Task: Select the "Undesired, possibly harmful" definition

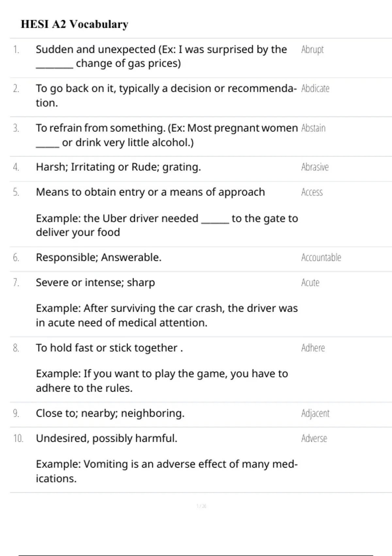Action: pyautogui.click(x=106, y=439)
